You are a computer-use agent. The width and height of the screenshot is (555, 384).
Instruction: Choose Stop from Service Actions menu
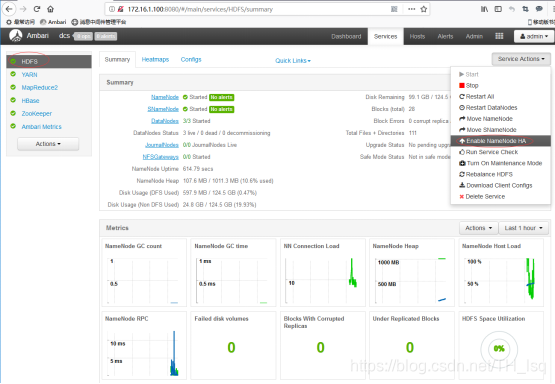pyautogui.click(x=500, y=86)
